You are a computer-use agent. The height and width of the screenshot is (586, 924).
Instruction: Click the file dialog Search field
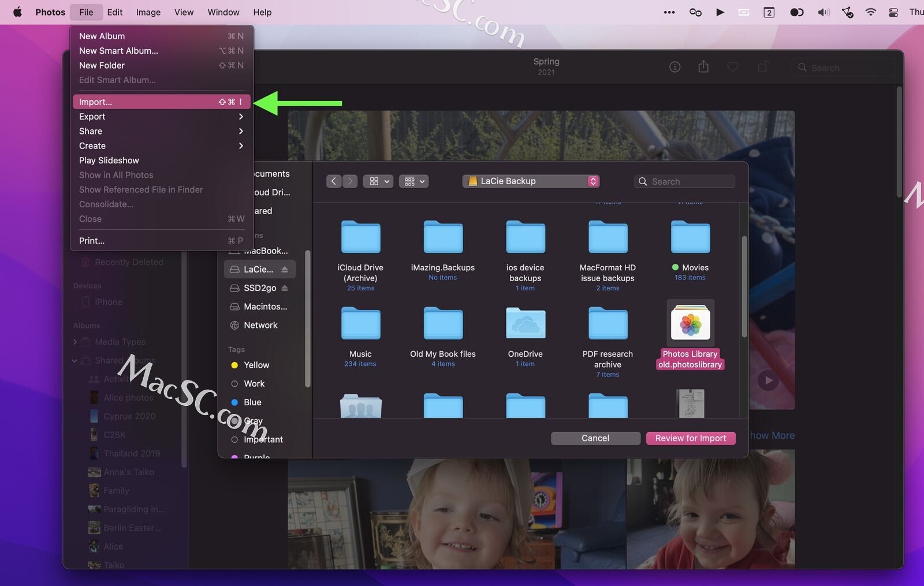(684, 181)
